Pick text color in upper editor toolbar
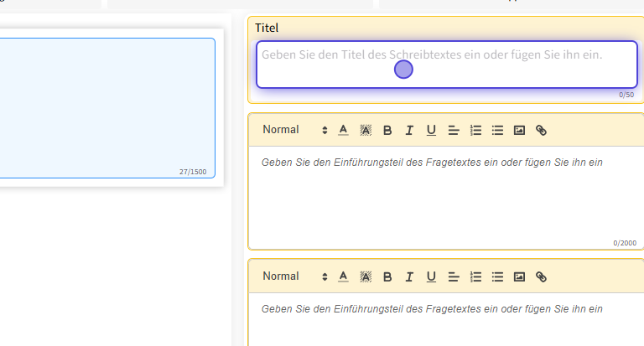 tap(343, 130)
